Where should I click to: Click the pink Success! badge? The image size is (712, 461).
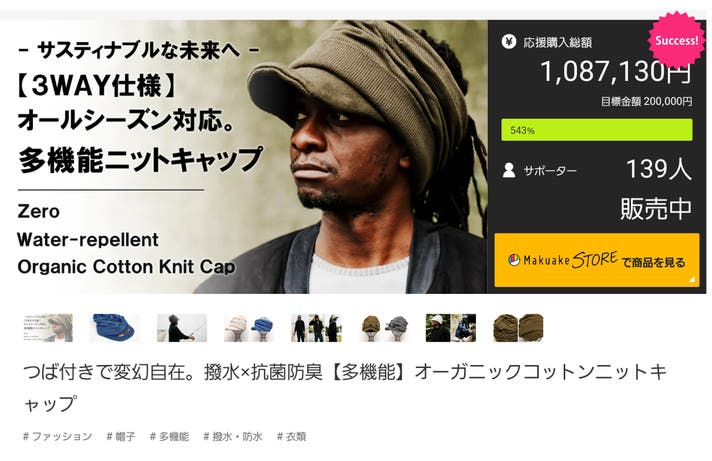click(676, 40)
